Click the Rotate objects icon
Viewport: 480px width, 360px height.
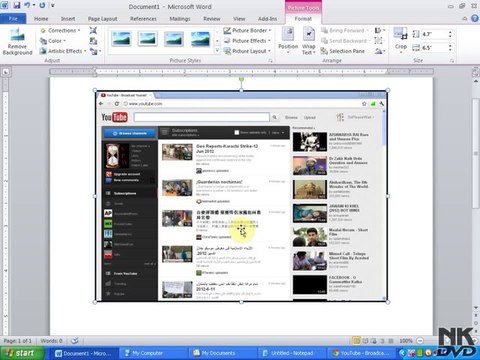[x=379, y=51]
